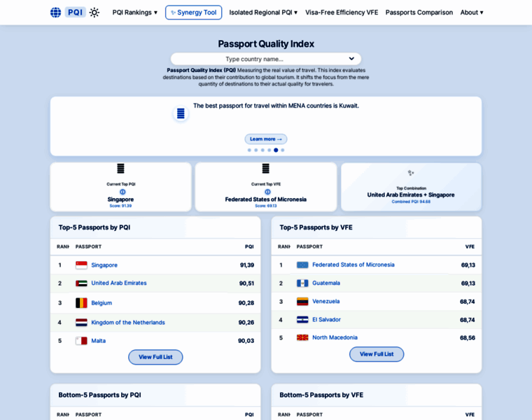Click info icon under Current Top VFE
Image resolution: width=532 pixels, height=420 pixels.
[x=267, y=192]
